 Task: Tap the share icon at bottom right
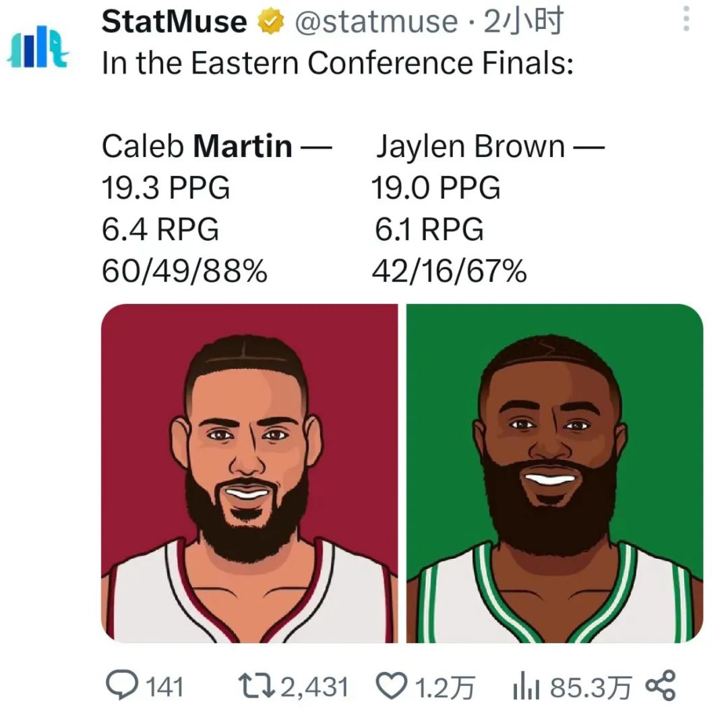(x=659, y=686)
